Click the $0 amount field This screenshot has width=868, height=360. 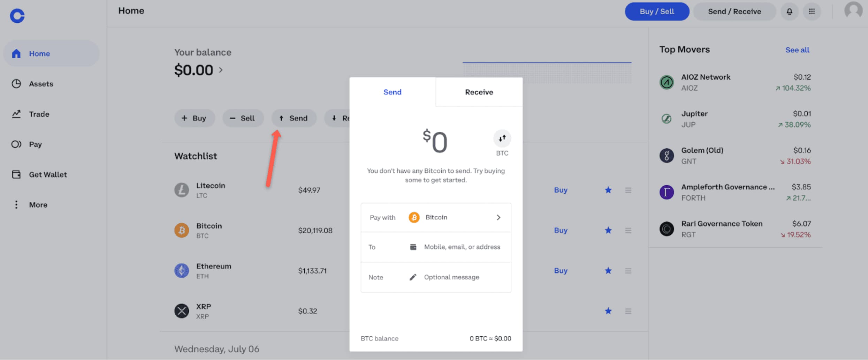[435, 141]
